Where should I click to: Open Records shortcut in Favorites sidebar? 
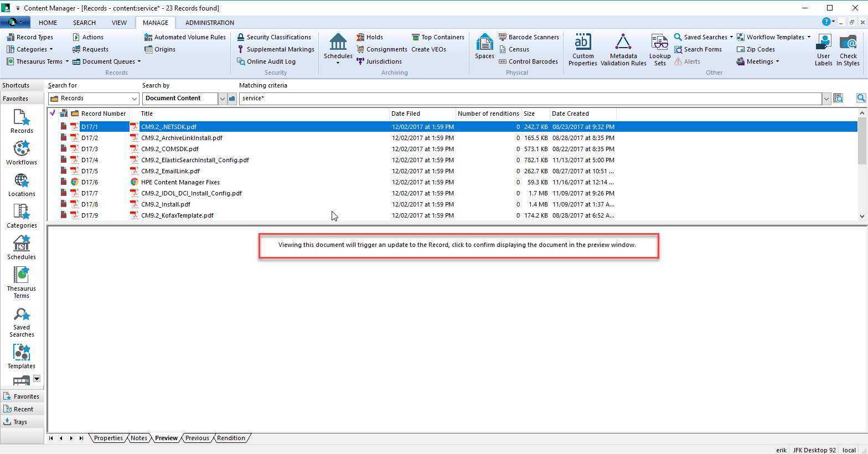tap(22, 121)
